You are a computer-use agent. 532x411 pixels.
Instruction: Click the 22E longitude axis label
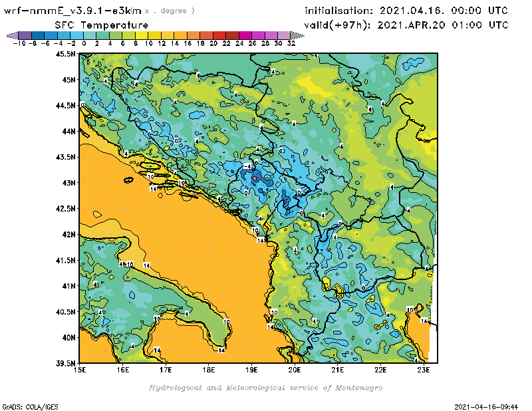pos(380,370)
